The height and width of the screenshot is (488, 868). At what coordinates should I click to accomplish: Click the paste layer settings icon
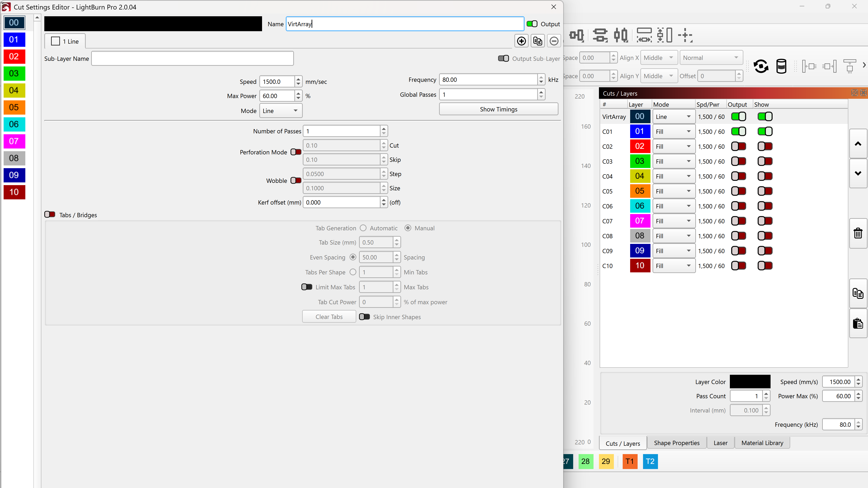coord(858,323)
